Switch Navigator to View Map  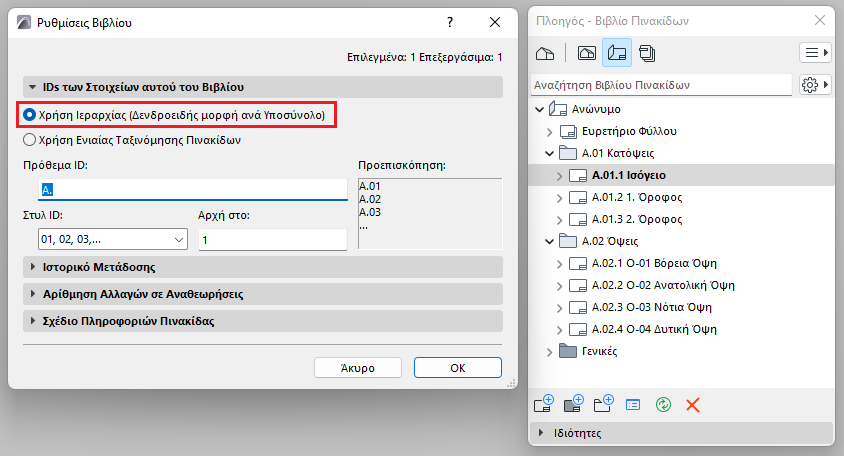[587, 53]
